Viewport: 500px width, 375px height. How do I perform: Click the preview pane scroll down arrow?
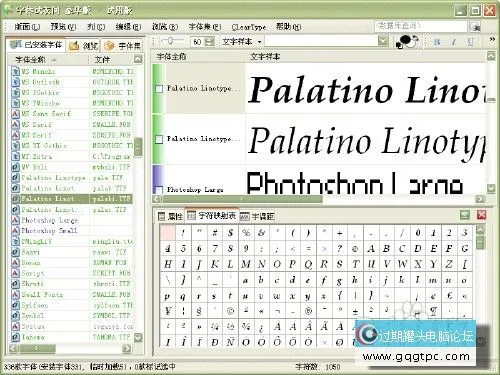(491, 189)
